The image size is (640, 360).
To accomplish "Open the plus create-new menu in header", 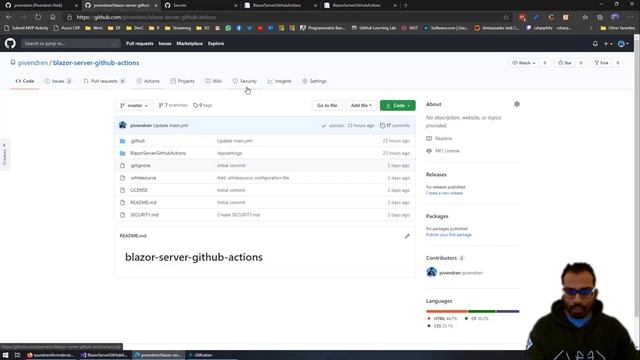I will coord(608,44).
